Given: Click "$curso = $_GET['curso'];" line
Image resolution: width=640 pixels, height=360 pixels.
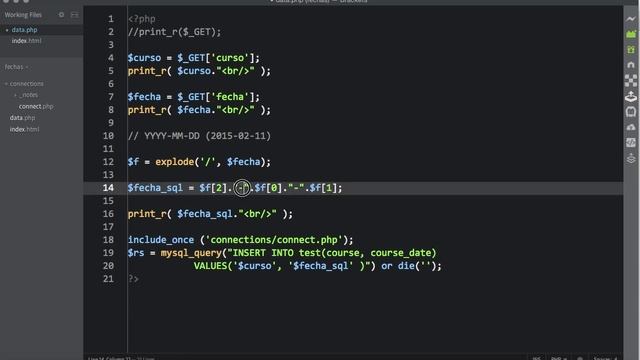Looking at the screenshot, I should 193,58.
